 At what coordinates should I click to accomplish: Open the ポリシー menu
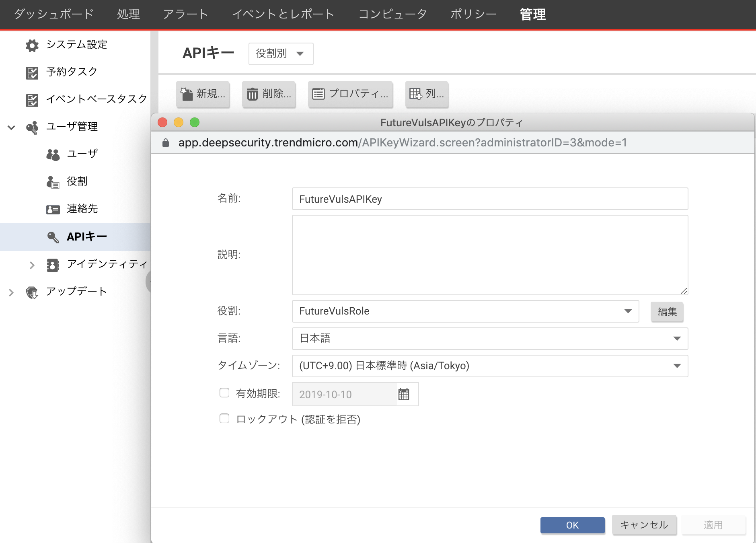click(474, 14)
